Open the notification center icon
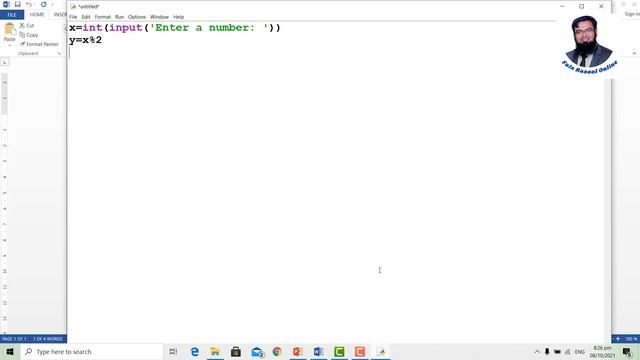640x360 pixels. click(627, 352)
